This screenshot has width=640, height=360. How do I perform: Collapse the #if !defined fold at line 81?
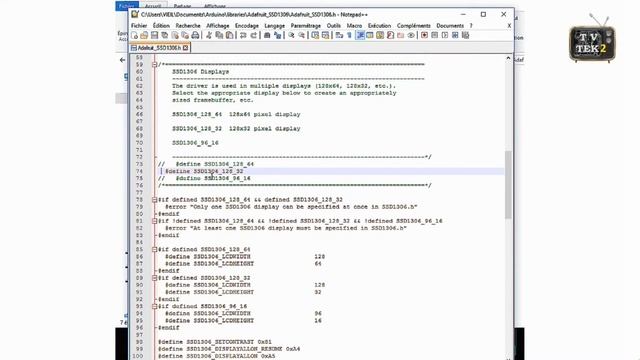click(x=154, y=221)
